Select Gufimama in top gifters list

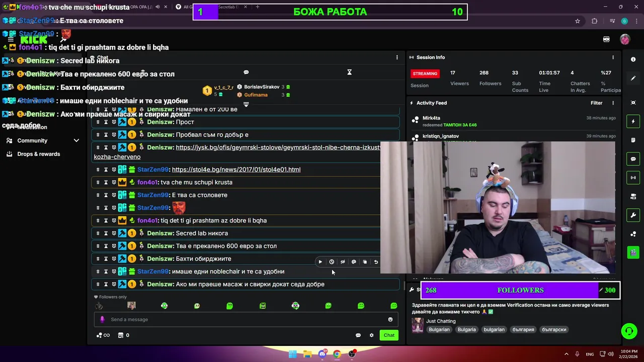coord(256,95)
